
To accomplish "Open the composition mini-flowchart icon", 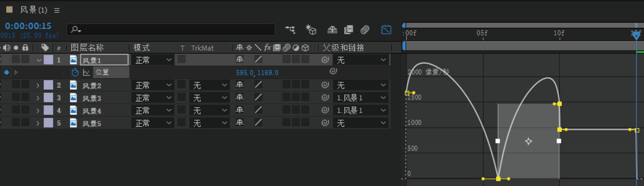I will tap(290, 29).
